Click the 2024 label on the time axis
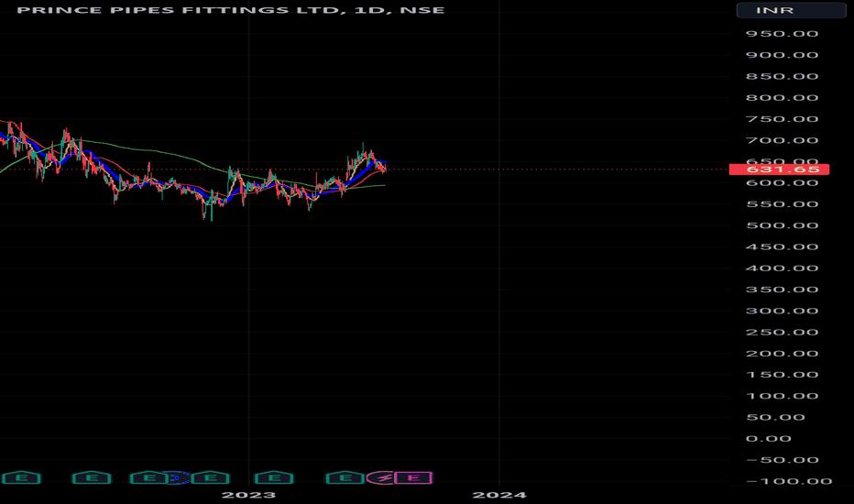 click(x=498, y=495)
